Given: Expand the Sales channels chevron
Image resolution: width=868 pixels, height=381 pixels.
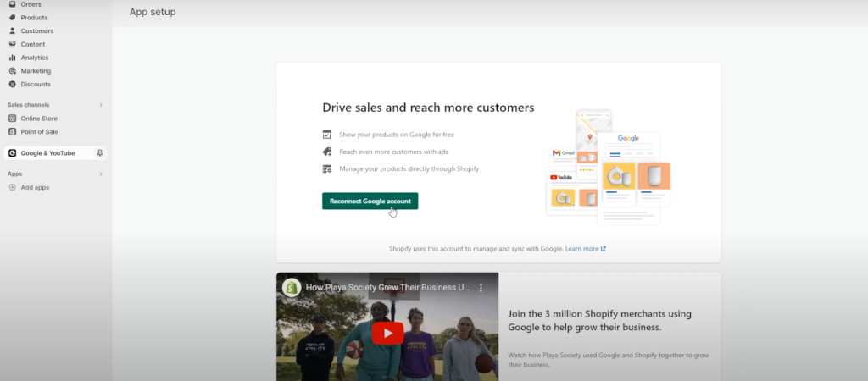Looking at the screenshot, I should click(101, 105).
